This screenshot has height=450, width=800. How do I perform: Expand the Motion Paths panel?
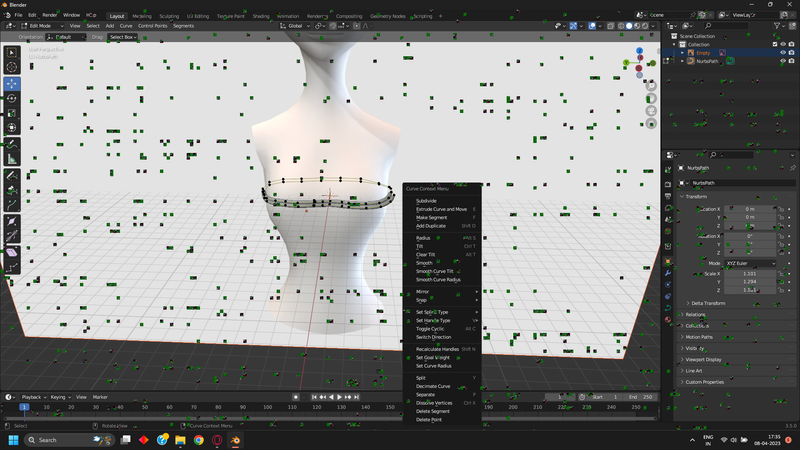[x=699, y=337]
